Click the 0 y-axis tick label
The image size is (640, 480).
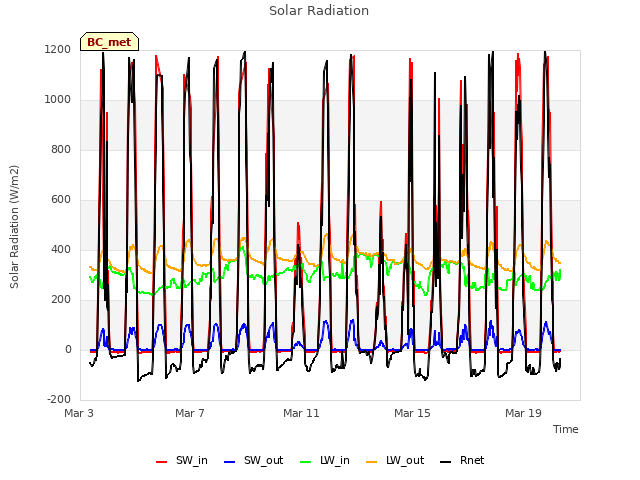[68, 350]
